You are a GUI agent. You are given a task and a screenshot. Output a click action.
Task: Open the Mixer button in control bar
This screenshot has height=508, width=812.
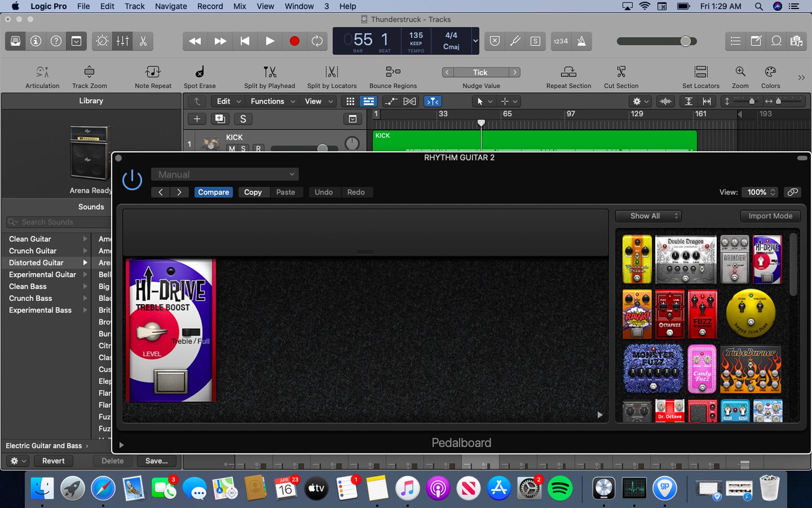pos(123,41)
